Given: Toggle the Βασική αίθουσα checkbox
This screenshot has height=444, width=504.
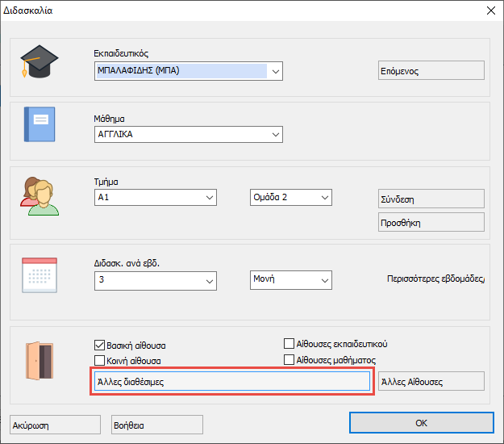Looking at the screenshot, I should [x=101, y=342].
